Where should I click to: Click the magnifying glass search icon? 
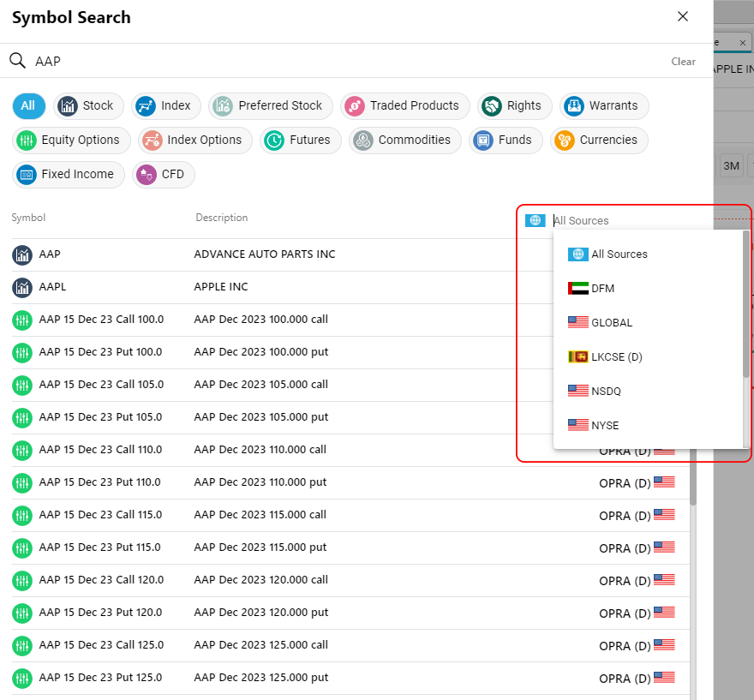click(17, 61)
